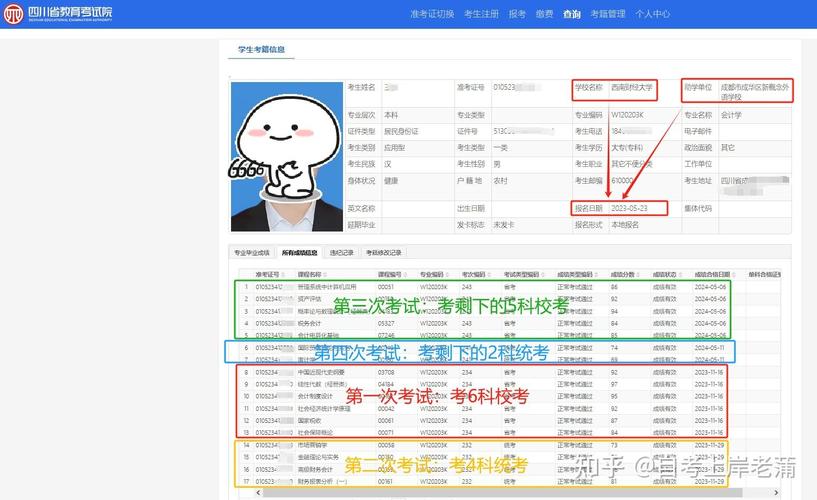Click the 农村 户籍地 value
817x500 pixels.
(500, 181)
